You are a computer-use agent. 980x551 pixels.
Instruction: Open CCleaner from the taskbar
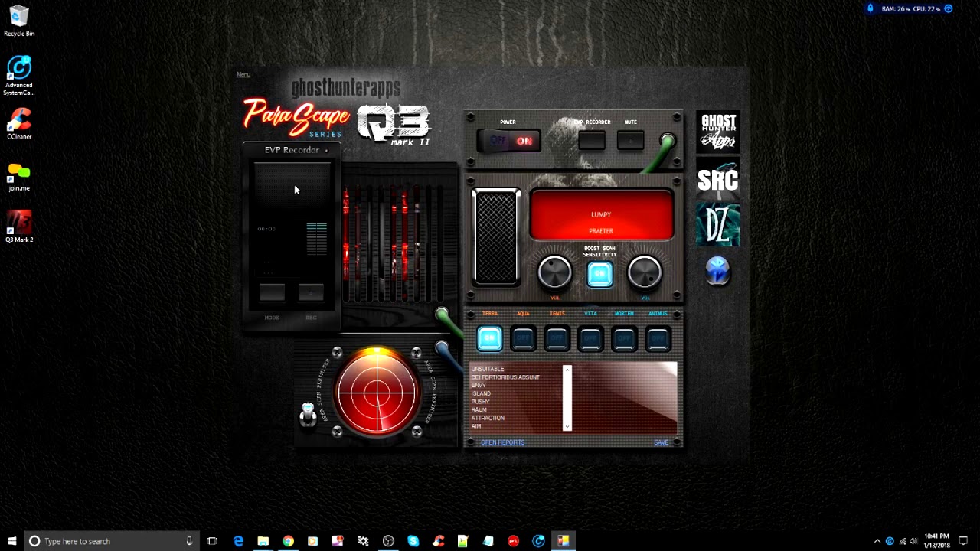coord(438,541)
